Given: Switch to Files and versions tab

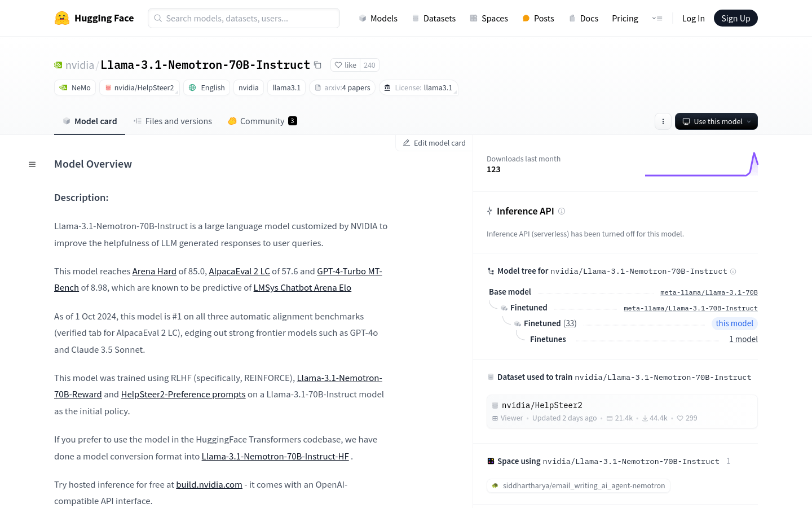Looking at the screenshot, I should tap(173, 121).
